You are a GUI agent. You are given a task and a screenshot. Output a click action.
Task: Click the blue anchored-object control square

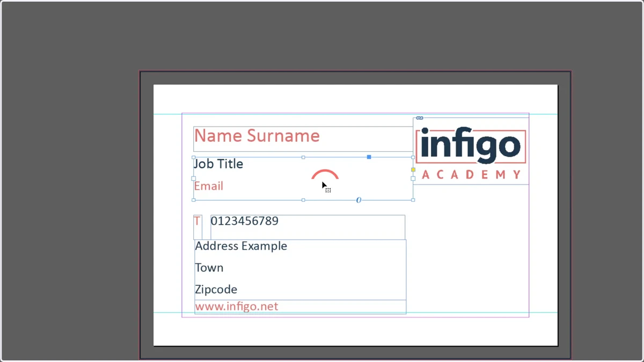[369, 157]
